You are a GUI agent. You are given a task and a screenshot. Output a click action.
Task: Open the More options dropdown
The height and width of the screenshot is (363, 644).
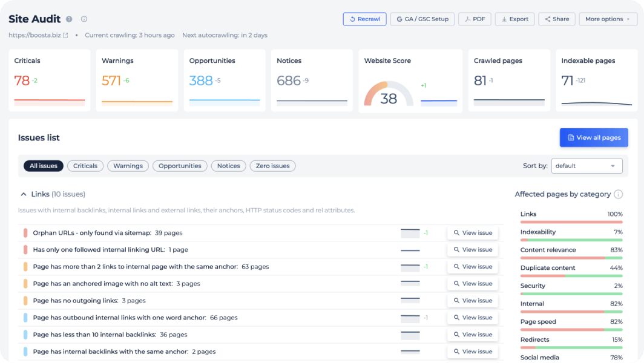pyautogui.click(x=608, y=19)
